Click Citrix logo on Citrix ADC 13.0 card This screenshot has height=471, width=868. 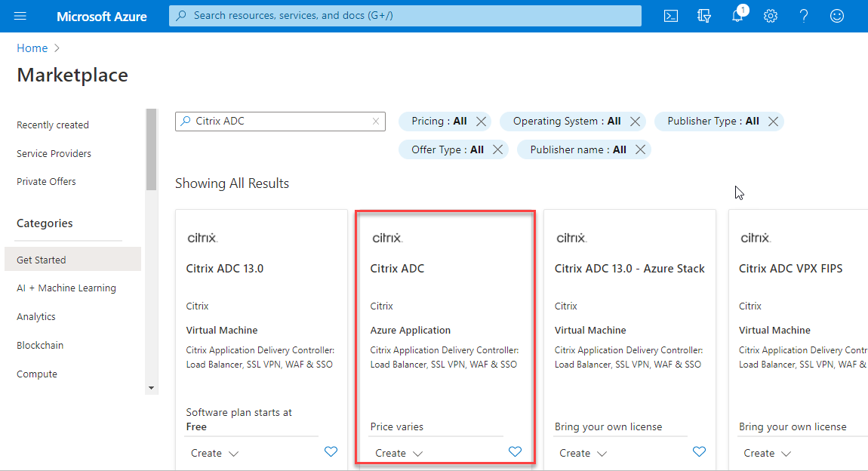tap(202, 238)
